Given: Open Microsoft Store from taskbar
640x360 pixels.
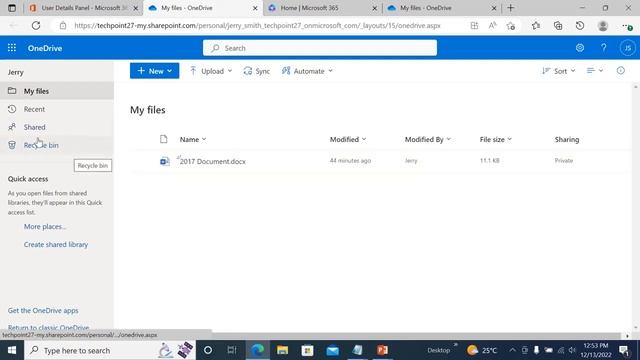Looking at the screenshot, I should (307, 350).
